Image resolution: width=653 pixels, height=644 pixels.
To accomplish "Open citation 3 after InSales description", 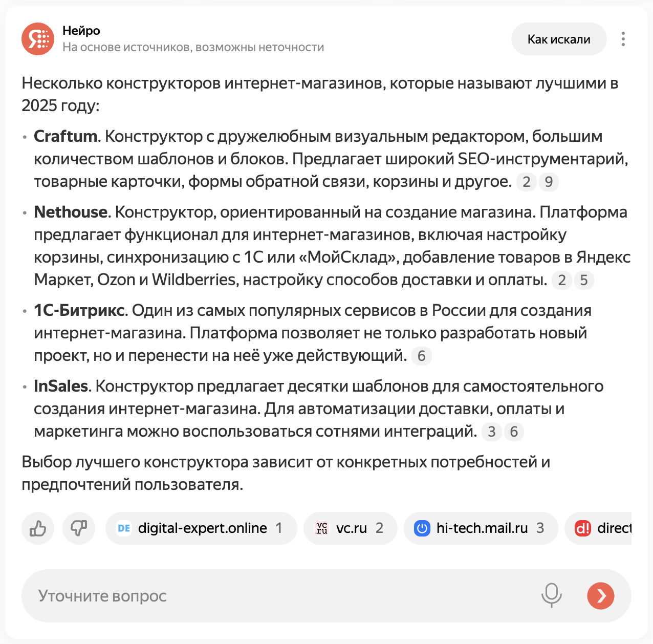I will (492, 432).
